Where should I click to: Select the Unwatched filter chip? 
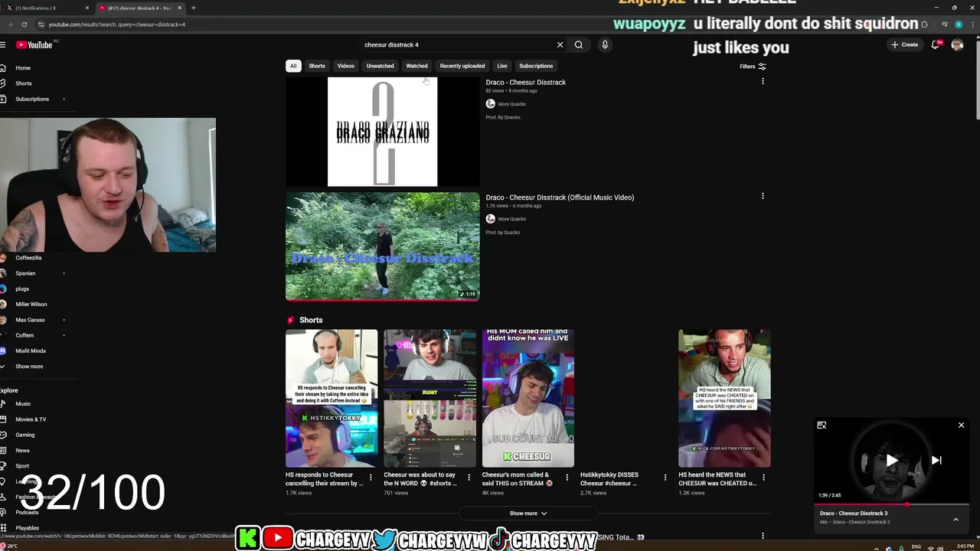(x=380, y=66)
